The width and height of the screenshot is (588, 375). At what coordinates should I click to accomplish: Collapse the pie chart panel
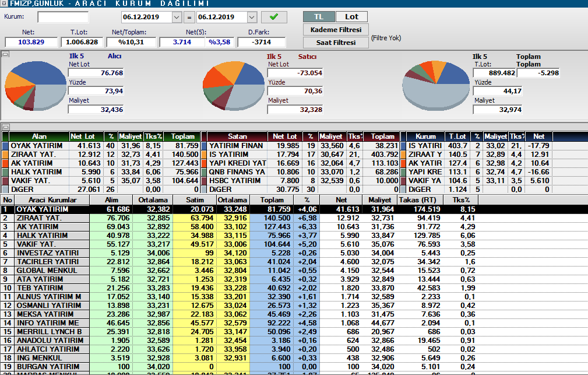(5, 54)
